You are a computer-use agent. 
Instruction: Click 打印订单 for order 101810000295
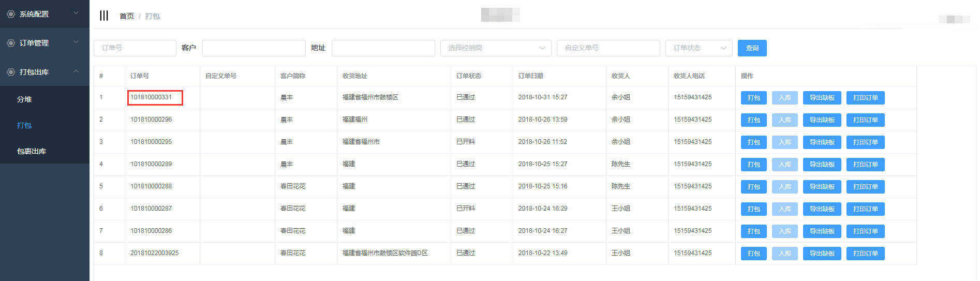(866, 142)
